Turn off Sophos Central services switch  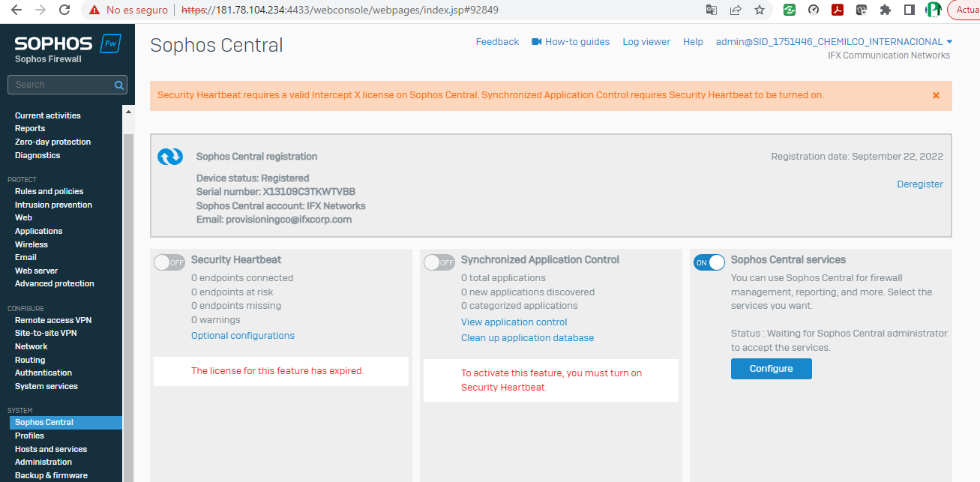tap(709, 262)
